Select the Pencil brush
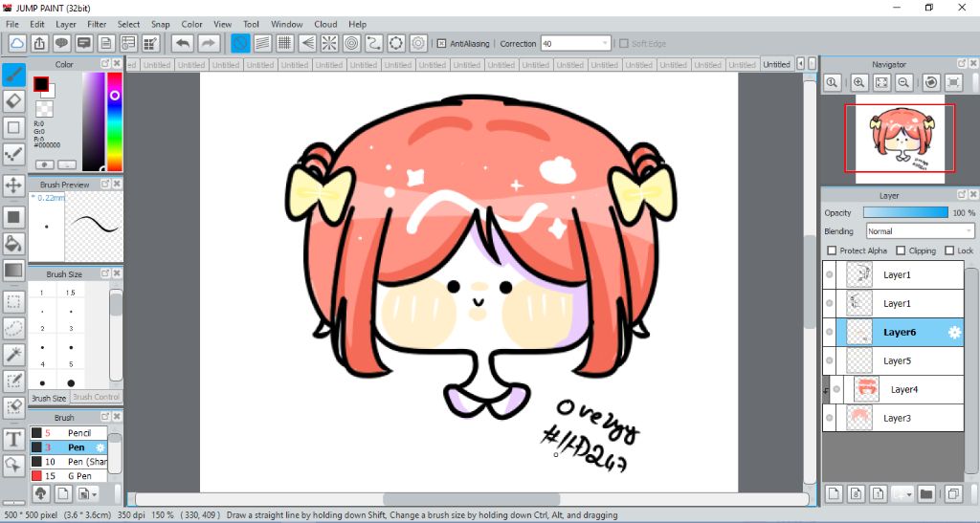 tap(69, 432)
